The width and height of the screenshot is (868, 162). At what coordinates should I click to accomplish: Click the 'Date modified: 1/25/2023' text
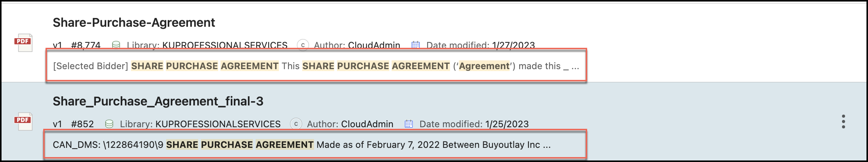click(x=474, y=124)
